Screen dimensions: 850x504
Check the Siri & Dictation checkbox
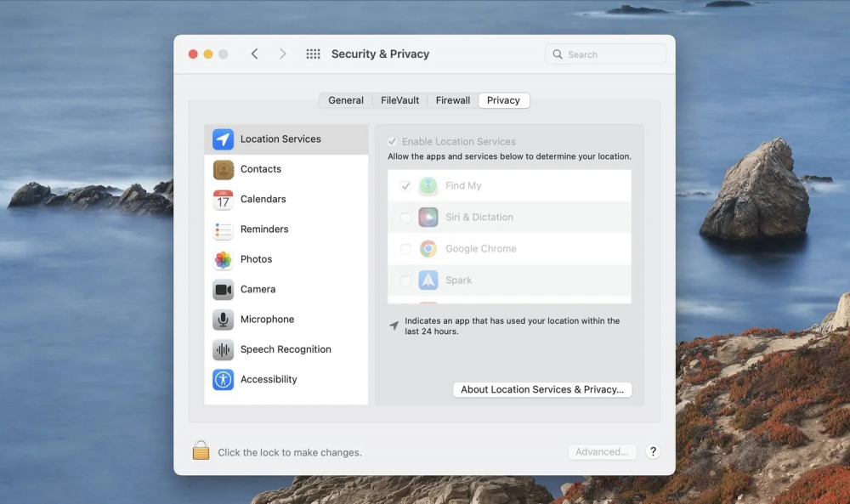[405, 218]
